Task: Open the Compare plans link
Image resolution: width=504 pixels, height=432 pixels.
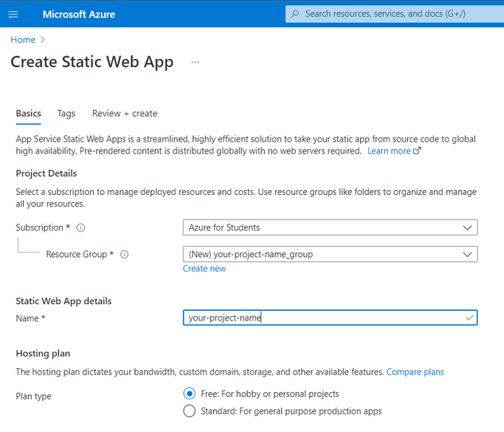Action: tap(415, 372)
